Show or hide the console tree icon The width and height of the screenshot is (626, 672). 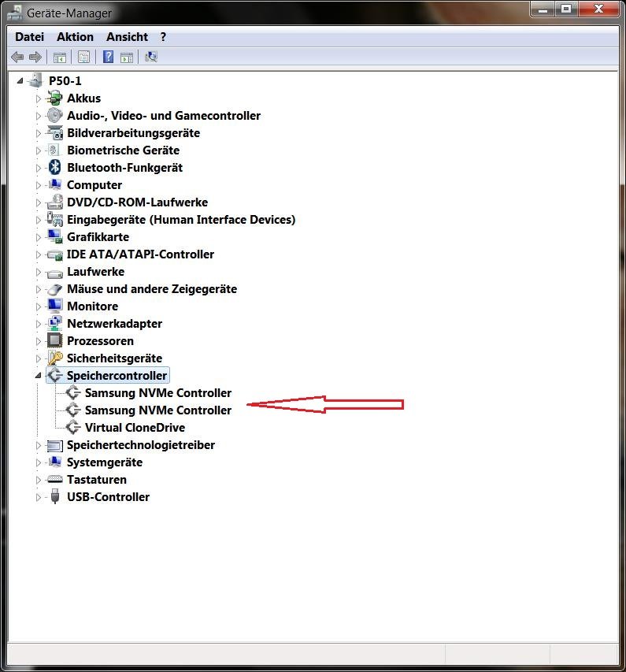click(x=60, y=57)
